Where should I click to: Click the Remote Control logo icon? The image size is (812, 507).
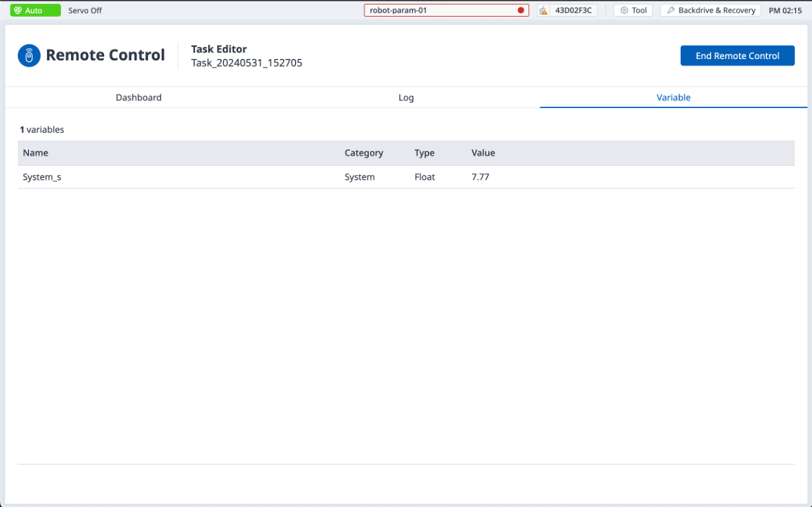pyautogui.click(x=29, y=56)
